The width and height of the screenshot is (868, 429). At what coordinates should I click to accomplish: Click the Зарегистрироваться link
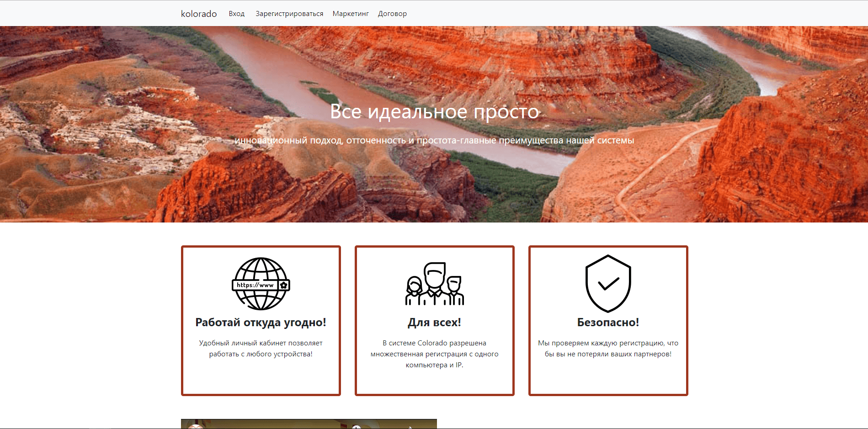(289, 13)
